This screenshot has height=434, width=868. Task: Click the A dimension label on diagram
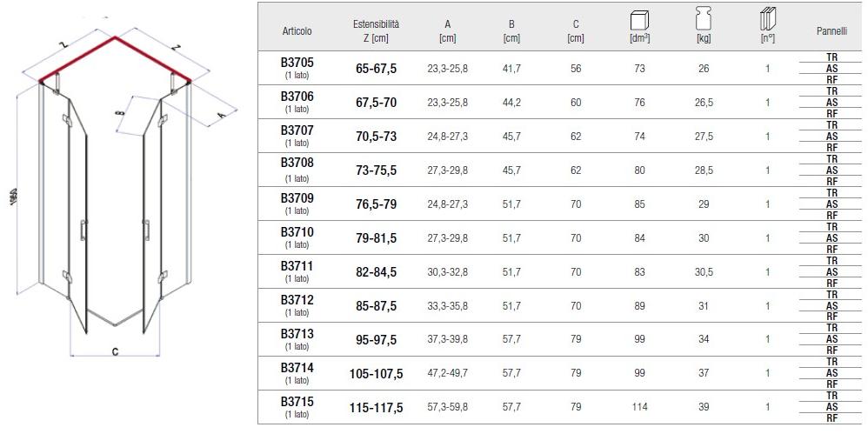click(221, 116)
